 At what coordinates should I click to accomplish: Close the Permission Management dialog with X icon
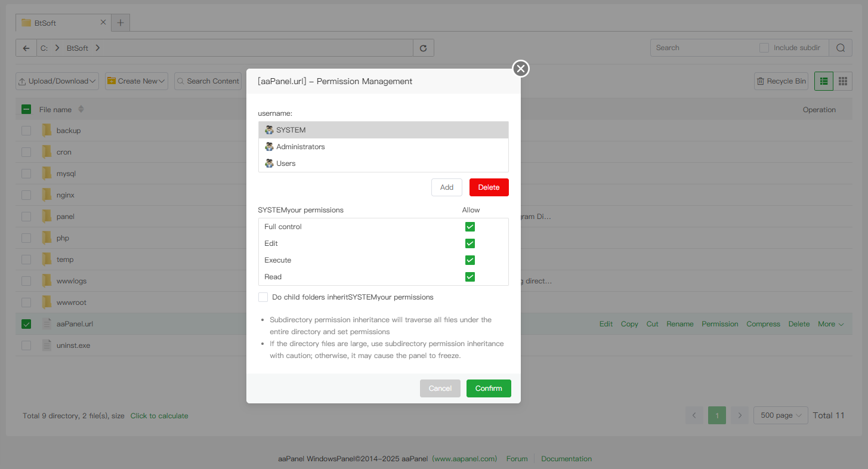[x=521, y=69]
